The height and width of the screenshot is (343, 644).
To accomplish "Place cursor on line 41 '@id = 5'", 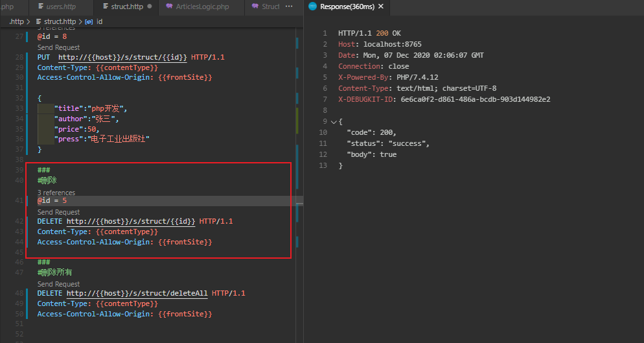I will coord(52,201).
